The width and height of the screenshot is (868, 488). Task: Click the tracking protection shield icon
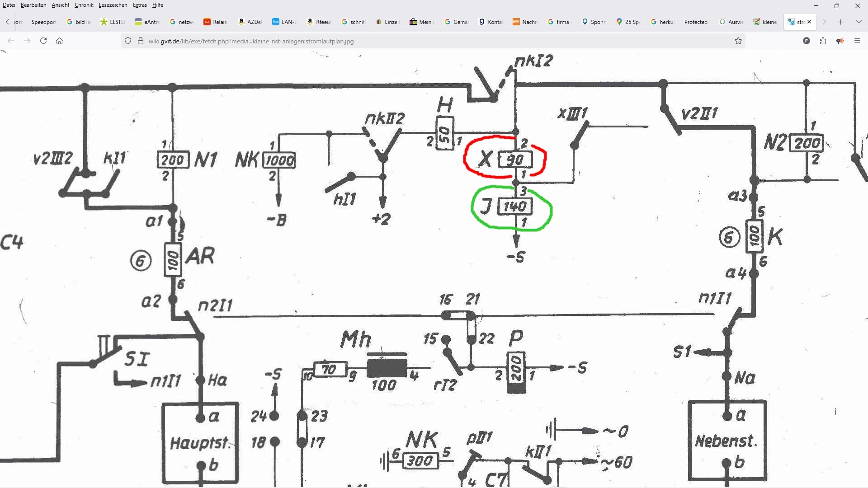(x=128, y=41)
